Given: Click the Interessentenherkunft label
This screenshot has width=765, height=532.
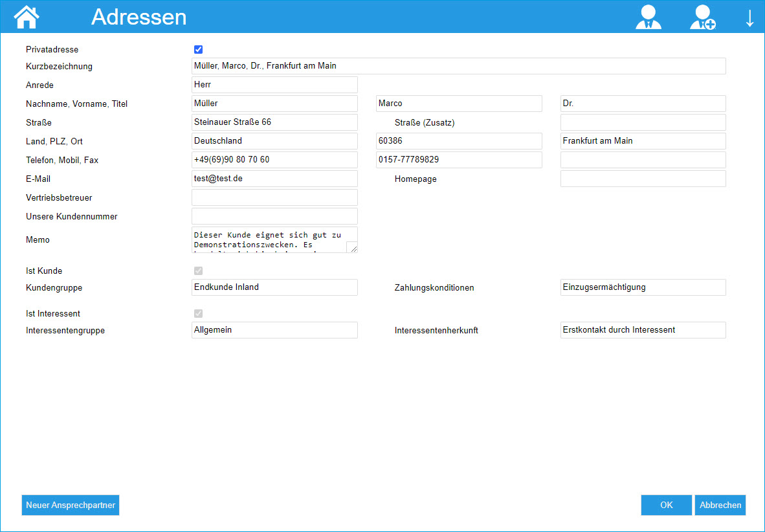Looking at the screenshot, I should pyautogui.click(x=436, y=331).
